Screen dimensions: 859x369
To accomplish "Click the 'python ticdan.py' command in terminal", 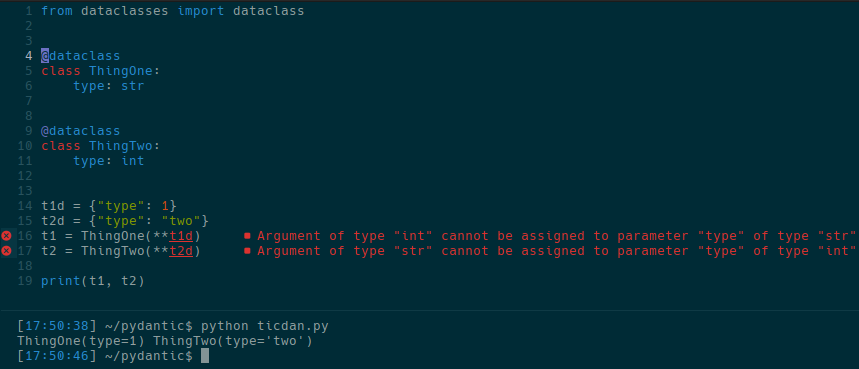I will (265, 326).
